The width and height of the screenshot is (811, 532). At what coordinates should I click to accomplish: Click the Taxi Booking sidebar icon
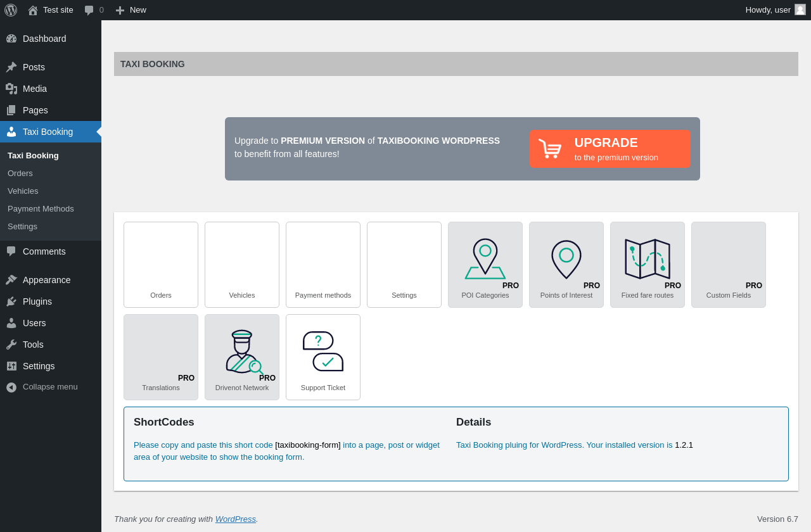pyautogui.click(x=11, y=132)
